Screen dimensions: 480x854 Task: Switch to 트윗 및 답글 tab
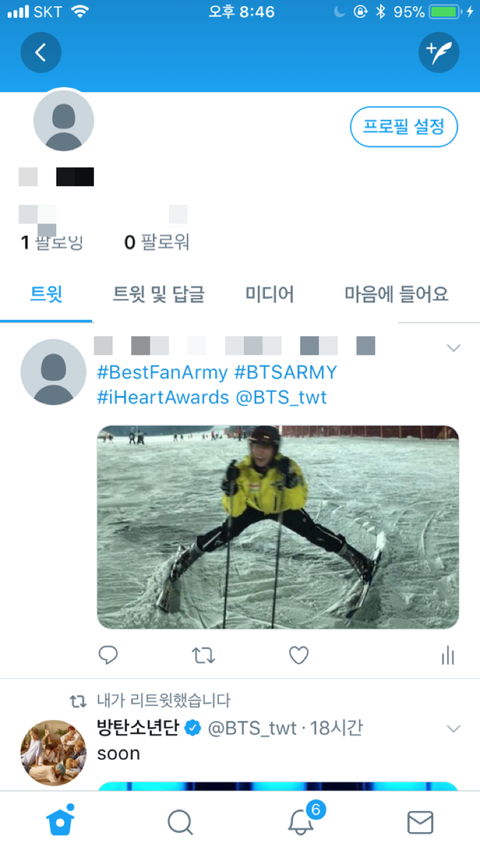click(159, 294)
